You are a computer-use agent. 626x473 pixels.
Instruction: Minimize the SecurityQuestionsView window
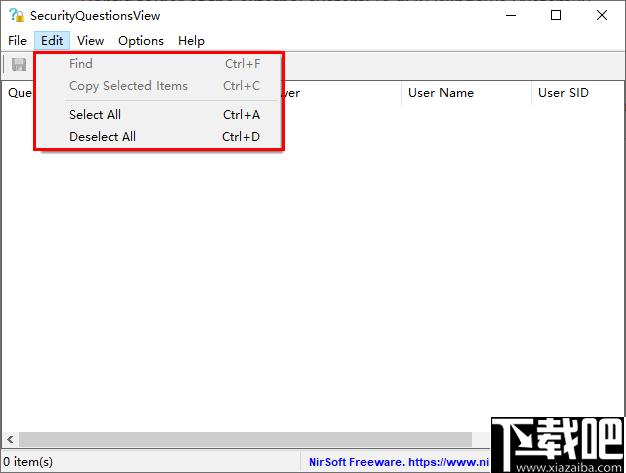(511, 16)
